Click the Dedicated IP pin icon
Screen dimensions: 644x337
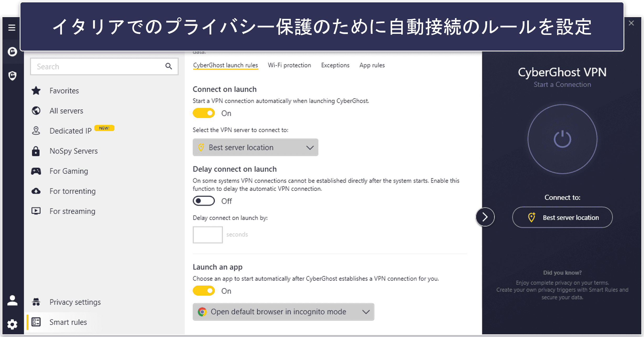click(36, 131)
